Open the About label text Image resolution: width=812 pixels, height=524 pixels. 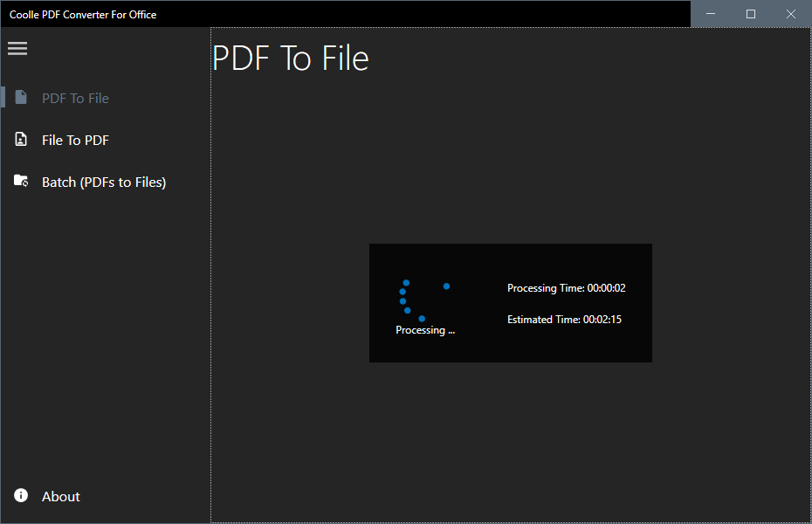click(61, 497)
